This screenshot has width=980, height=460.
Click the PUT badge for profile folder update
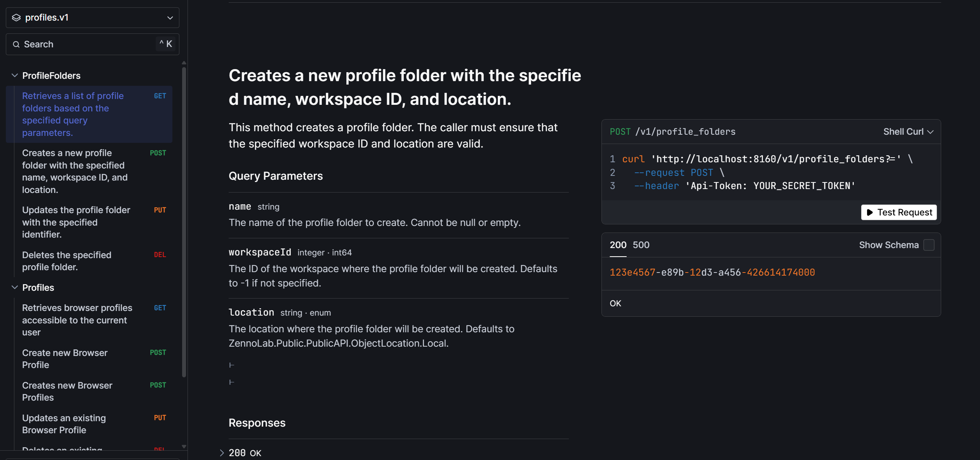[160, 210]
